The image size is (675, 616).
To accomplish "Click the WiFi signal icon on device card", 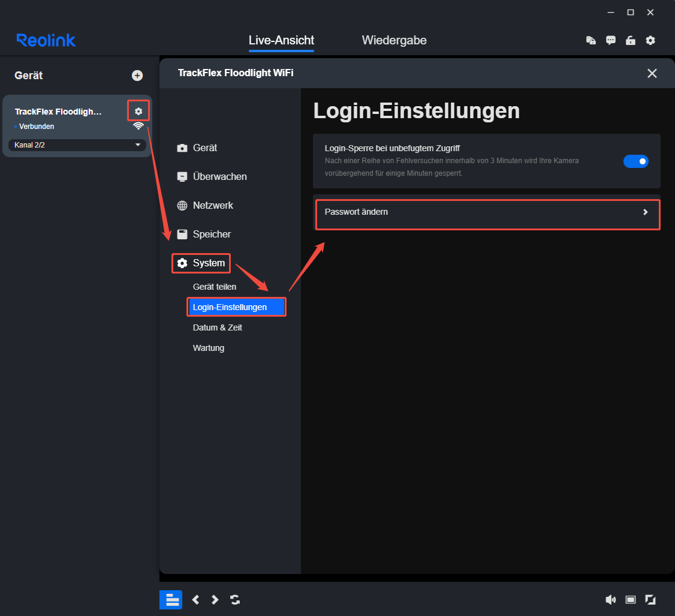I will coord(138,126).
